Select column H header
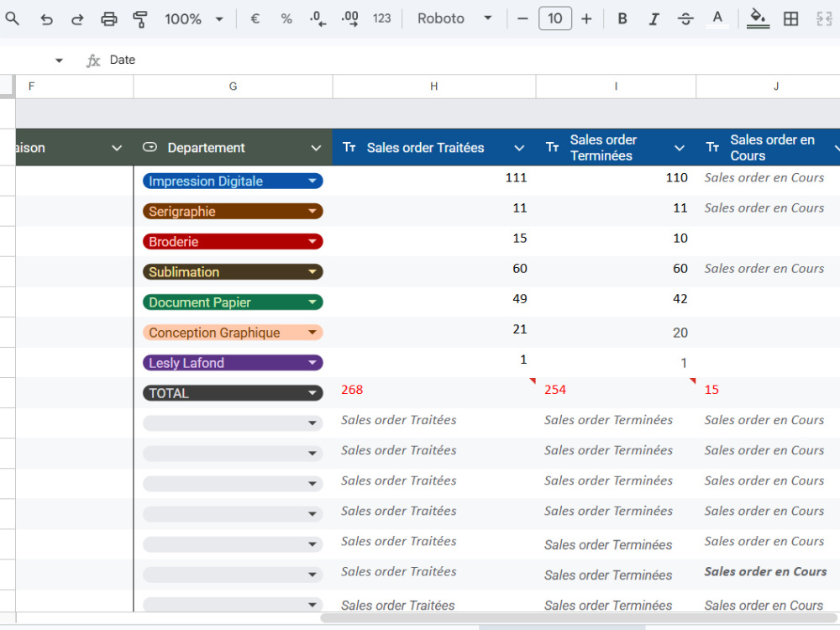 click(x=434, y=87)
